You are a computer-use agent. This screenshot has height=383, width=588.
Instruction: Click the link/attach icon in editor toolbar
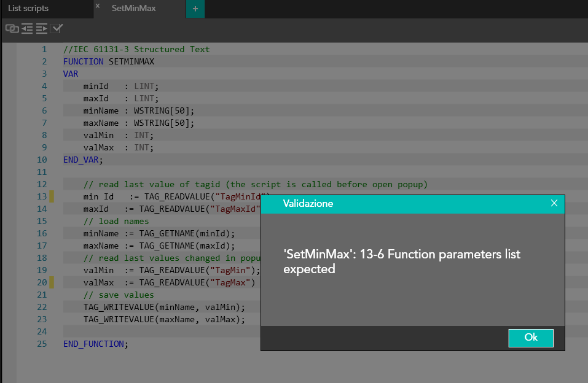[x=12, y=28]
